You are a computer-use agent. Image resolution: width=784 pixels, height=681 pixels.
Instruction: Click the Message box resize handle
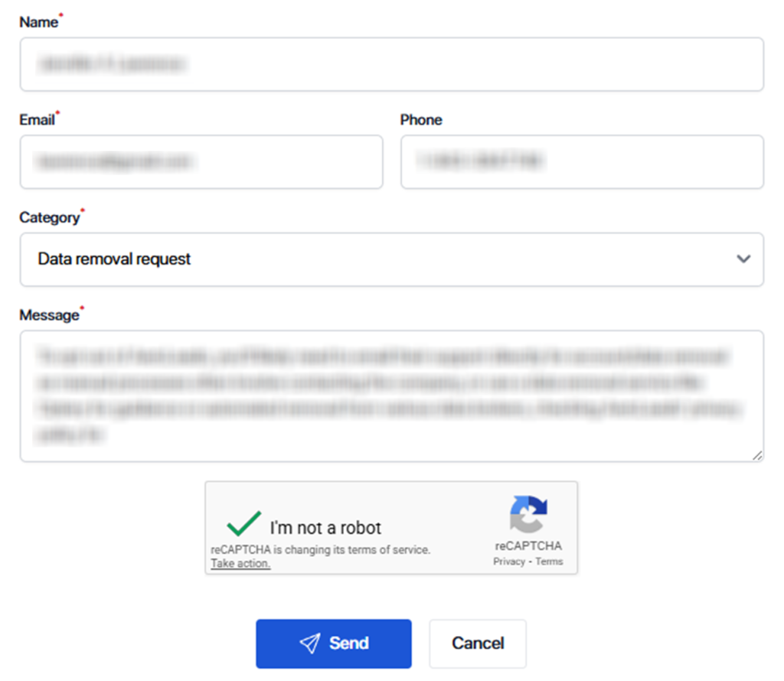click(757, 455)
